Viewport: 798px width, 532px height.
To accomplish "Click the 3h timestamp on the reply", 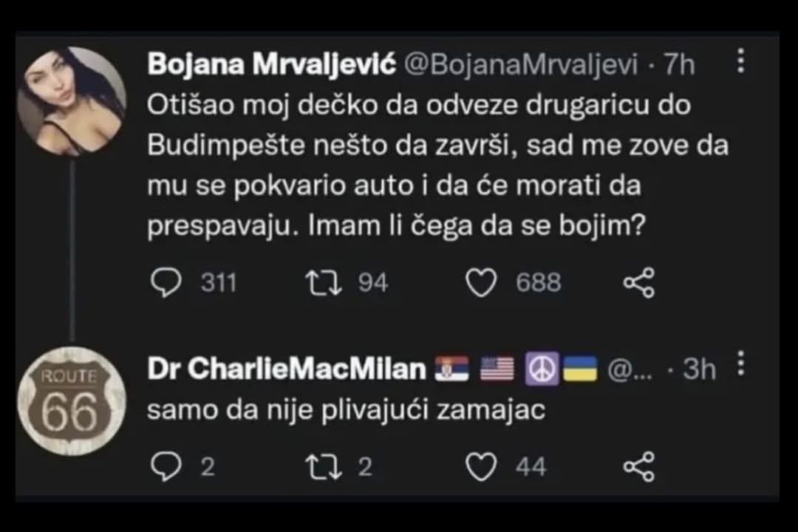I will (699, 369).
